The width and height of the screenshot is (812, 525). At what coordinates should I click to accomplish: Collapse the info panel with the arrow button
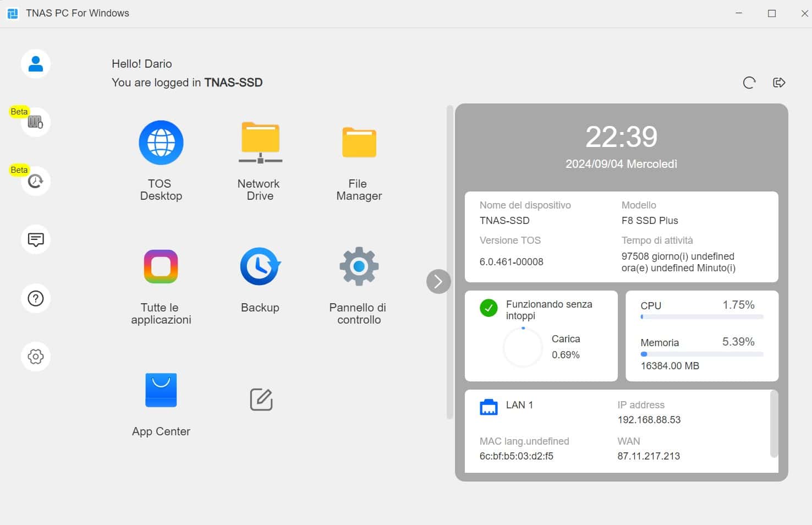[x=438, y=281]
